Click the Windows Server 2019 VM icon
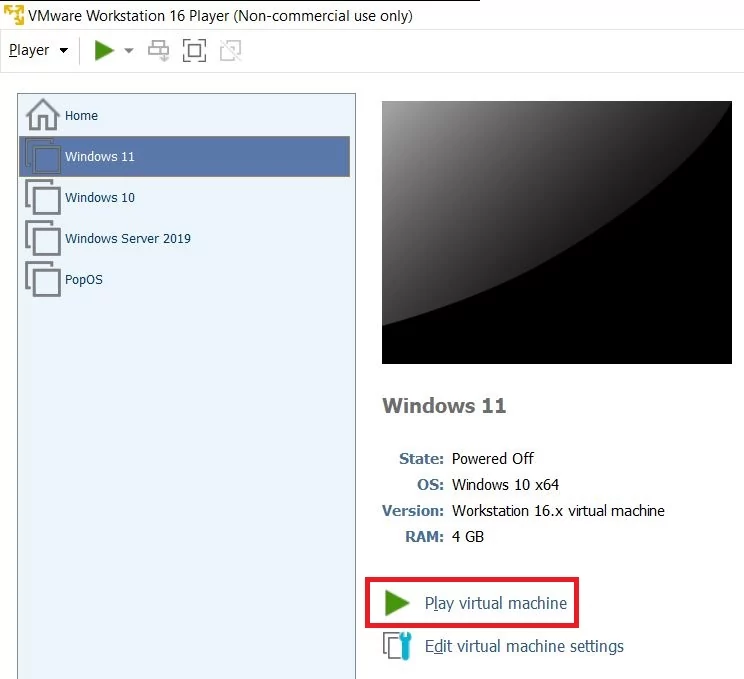Viewport: 744px width, 679px height. click(43, 238)
